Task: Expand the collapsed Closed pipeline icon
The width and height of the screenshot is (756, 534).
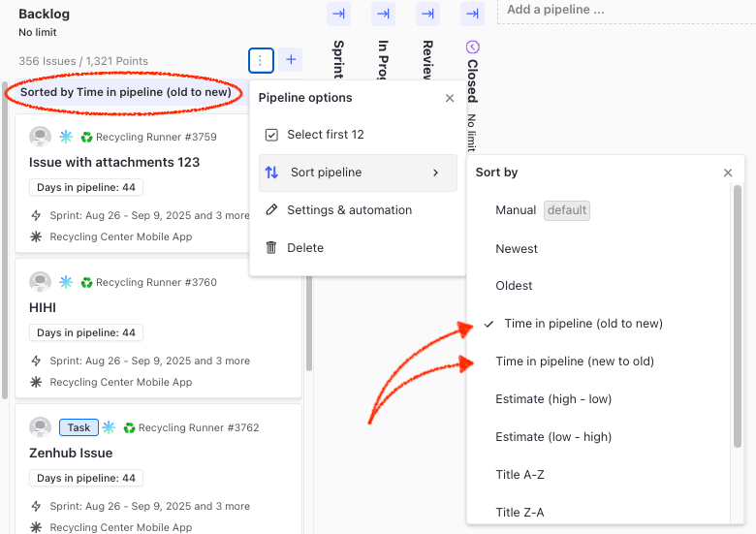Action: [x=472, y=14]
